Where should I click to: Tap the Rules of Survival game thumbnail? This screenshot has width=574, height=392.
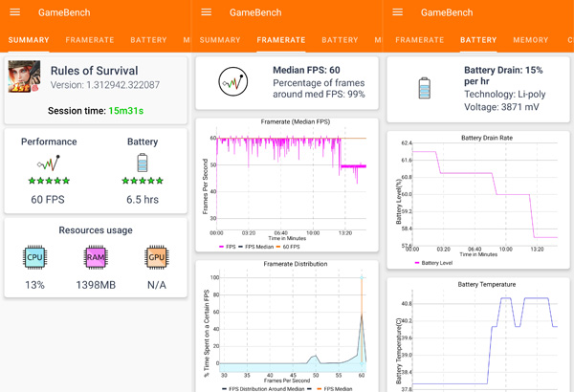pyautogui.click(x=25, y=78)
